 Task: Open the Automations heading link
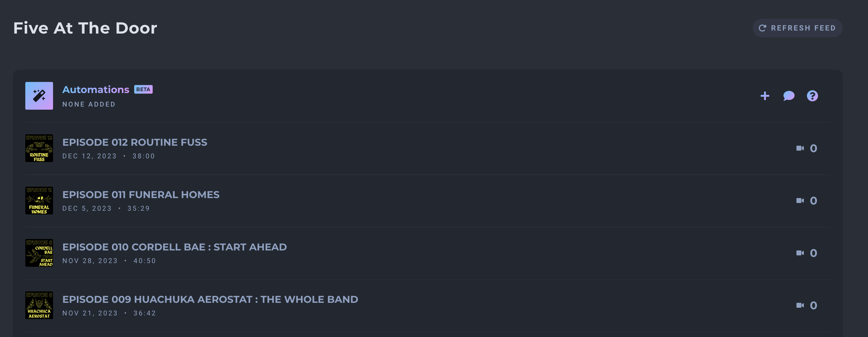pyautogui.click(x=96, y=90)
